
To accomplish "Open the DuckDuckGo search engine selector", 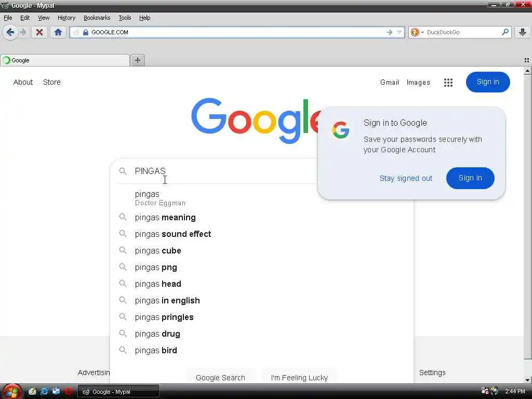I will (417, 32).
